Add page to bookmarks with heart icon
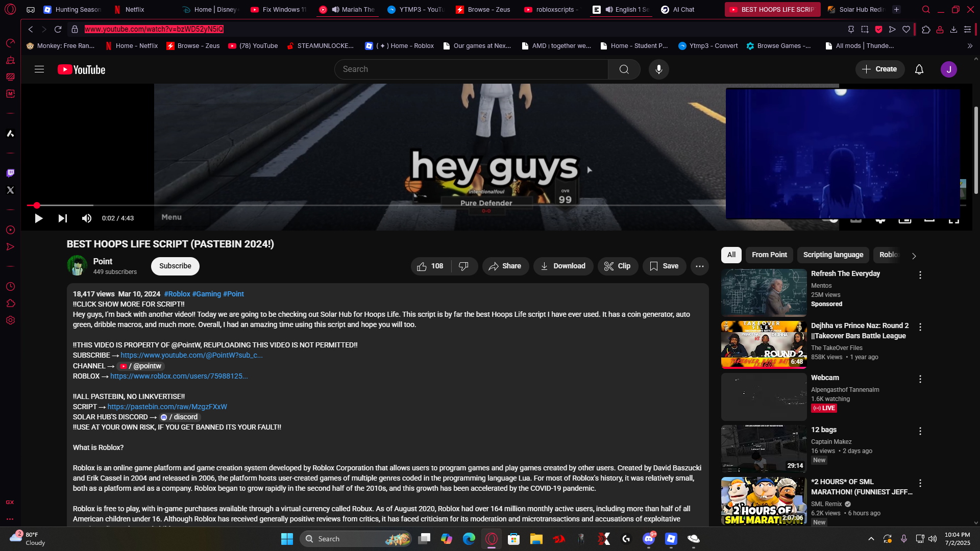Screen dimensions: 980x551 [x=906, y=29]
